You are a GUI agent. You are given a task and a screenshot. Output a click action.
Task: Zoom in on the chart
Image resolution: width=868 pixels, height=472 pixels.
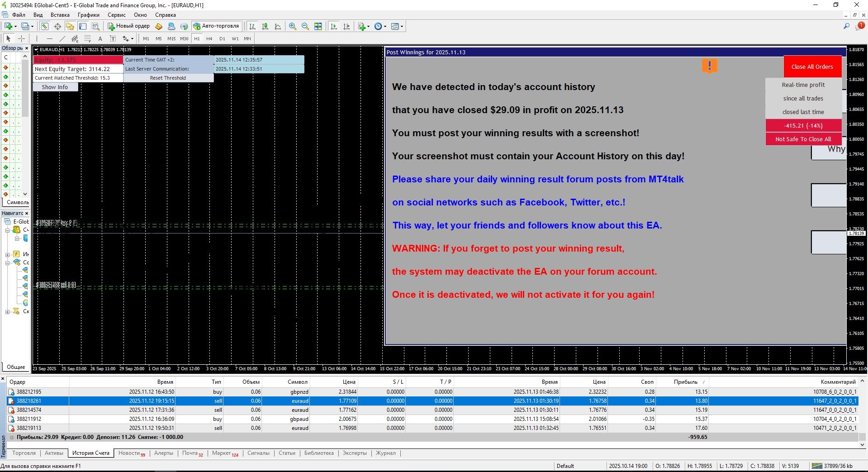click(x=293, y=26)
